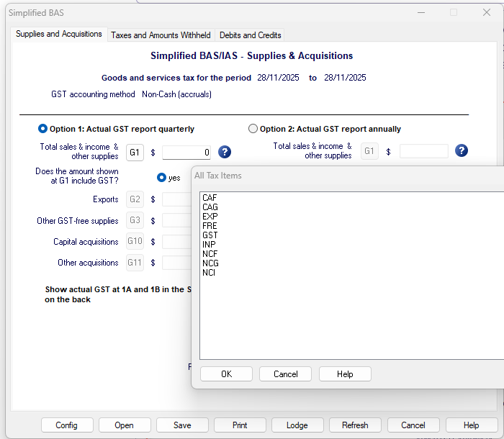Screen dimensions: 504x439
Task: Save the Simplified BAS form
Action: click(182, 425)
